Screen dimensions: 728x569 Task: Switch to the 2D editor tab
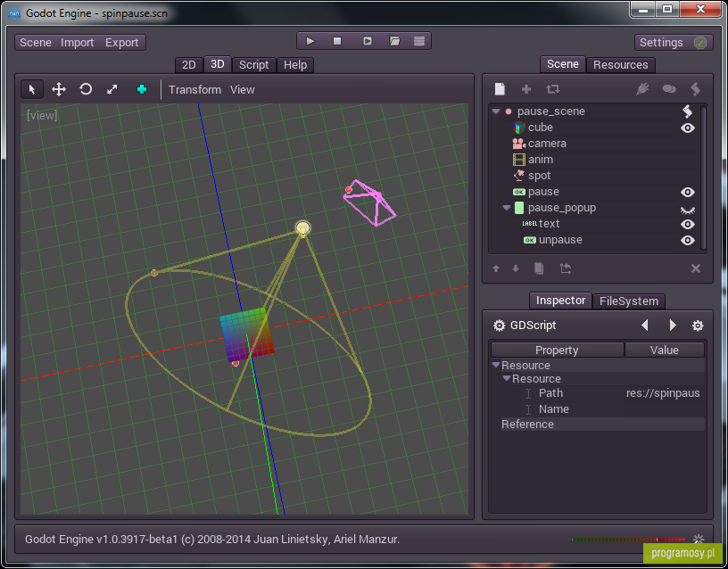188,64
